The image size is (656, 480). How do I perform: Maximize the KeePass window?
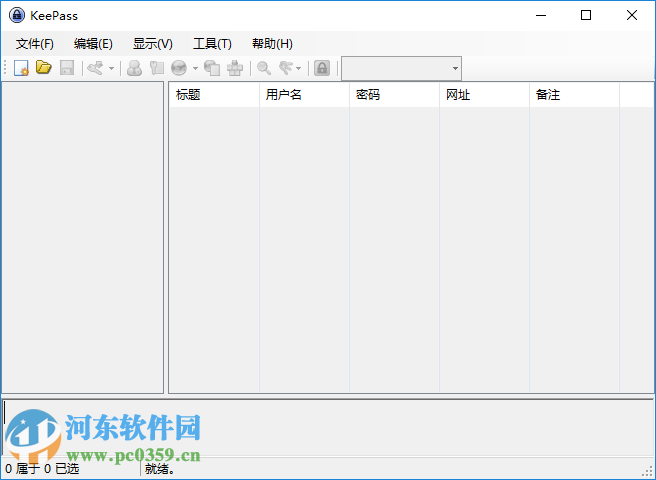[586, 15]
